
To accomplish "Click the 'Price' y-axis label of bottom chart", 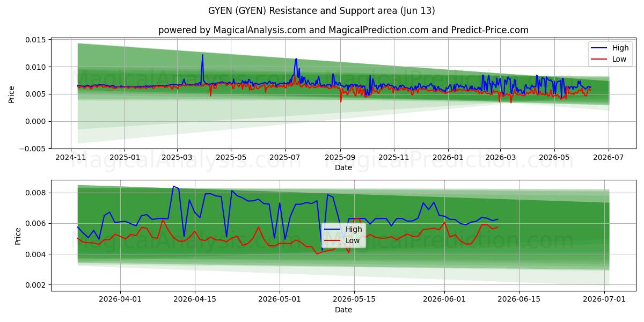I will (18, 236).
